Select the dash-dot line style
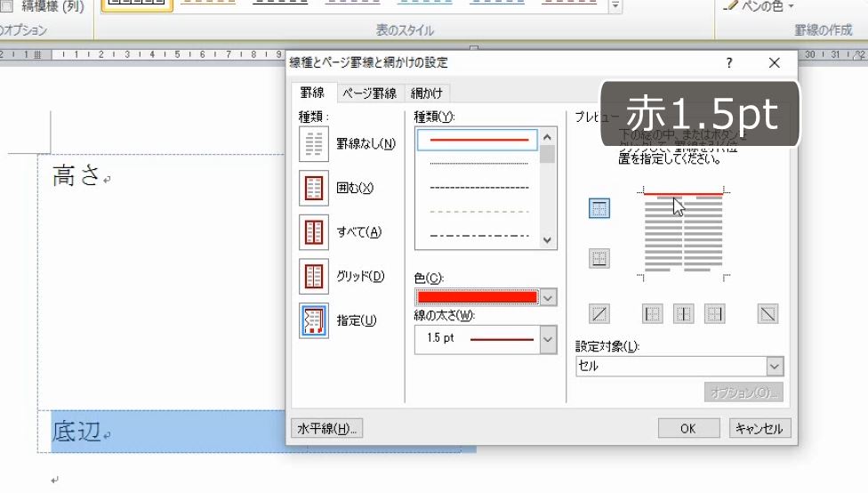This screenshot has width=868, height=493. pos(478,236)
